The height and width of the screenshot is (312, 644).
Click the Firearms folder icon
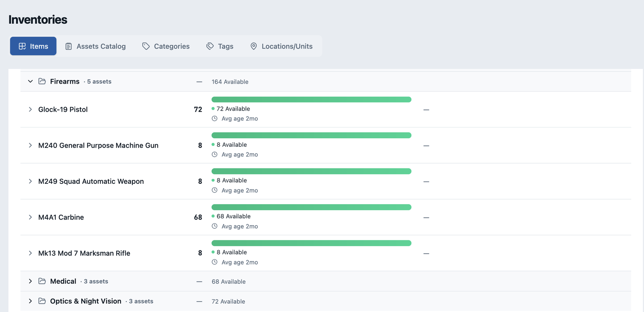coord(42,81)
